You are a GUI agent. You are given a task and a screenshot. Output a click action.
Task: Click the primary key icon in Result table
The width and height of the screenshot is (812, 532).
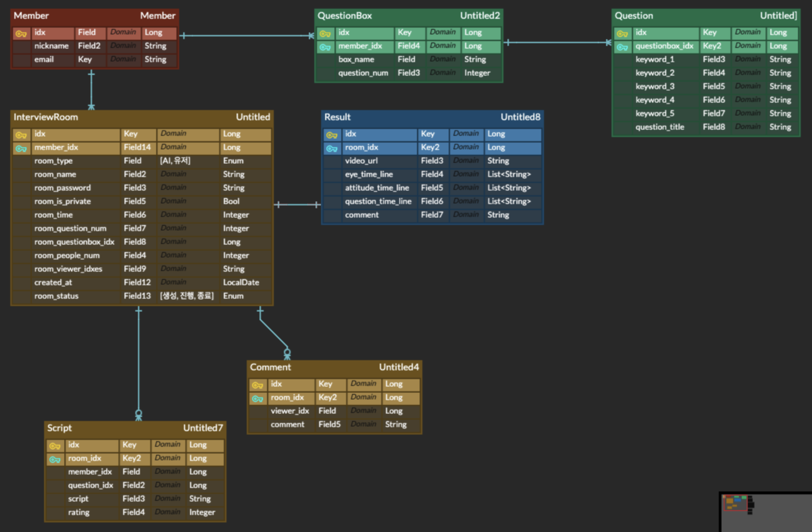[x=332, y=135]
